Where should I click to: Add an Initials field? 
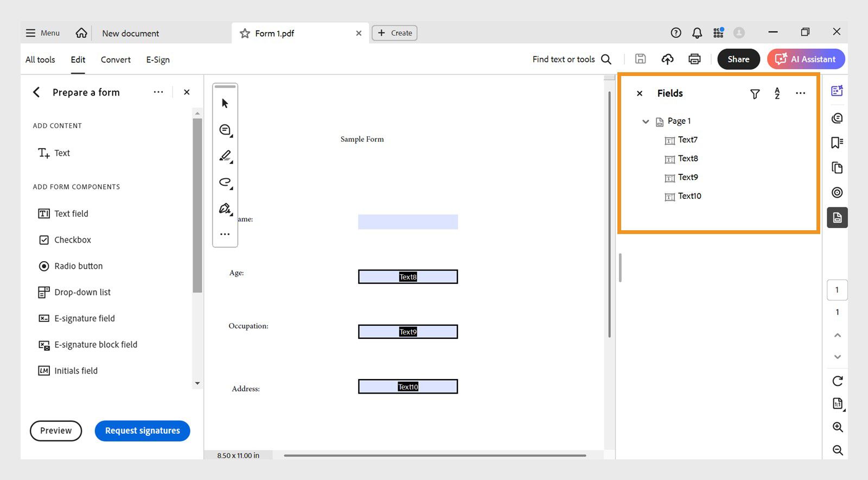(x=68, y=371)
